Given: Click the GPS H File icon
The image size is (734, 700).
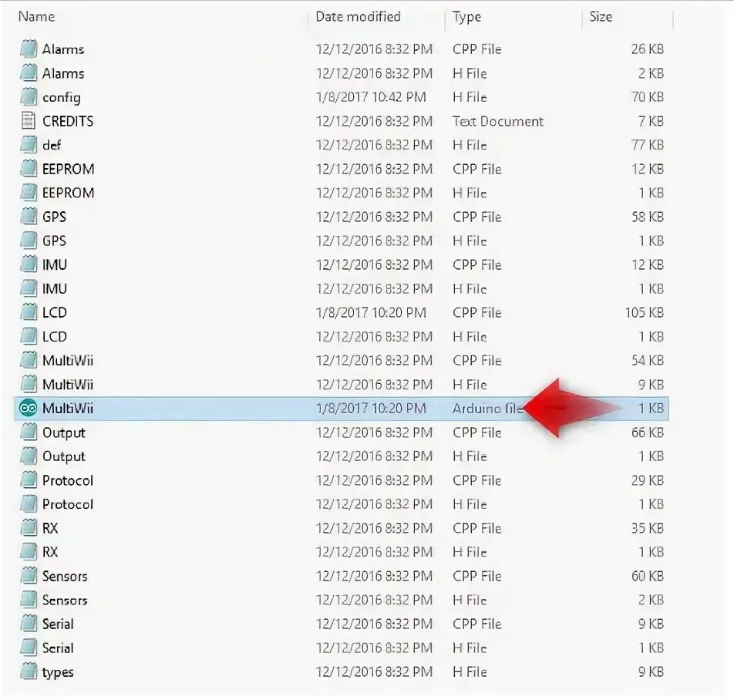Looking at the screenshot, I should coord(29,241).
